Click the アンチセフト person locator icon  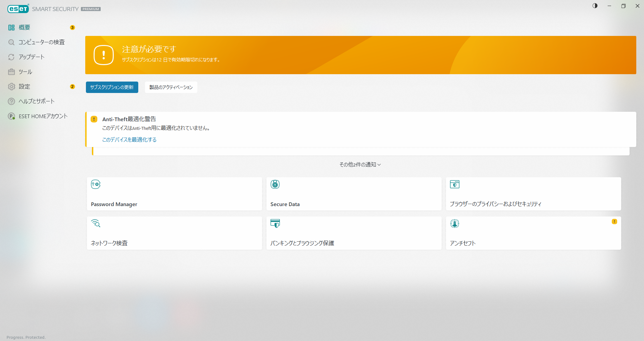[455, 224]
